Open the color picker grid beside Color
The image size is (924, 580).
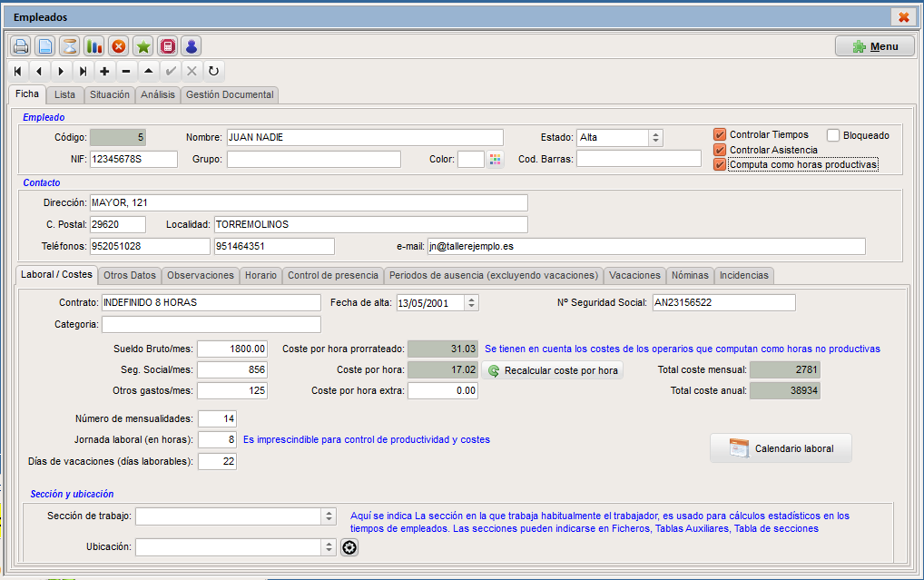496,159
